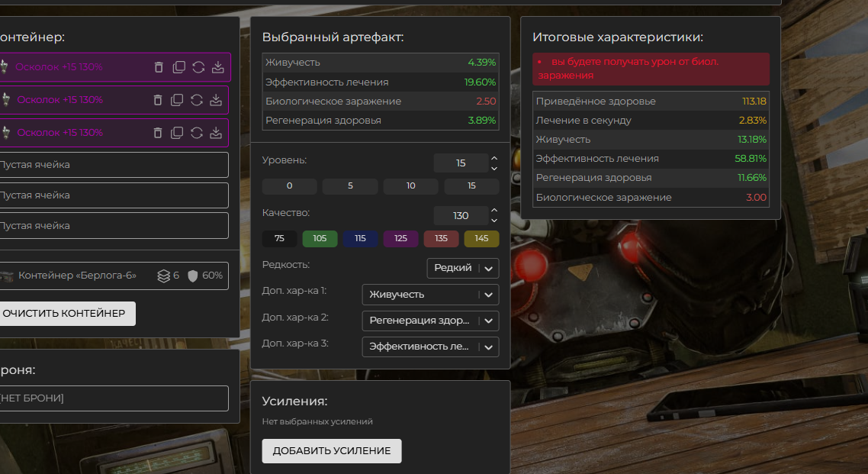Set level preset to 0
Screen dimensions: 868x474
click(290, 186)
